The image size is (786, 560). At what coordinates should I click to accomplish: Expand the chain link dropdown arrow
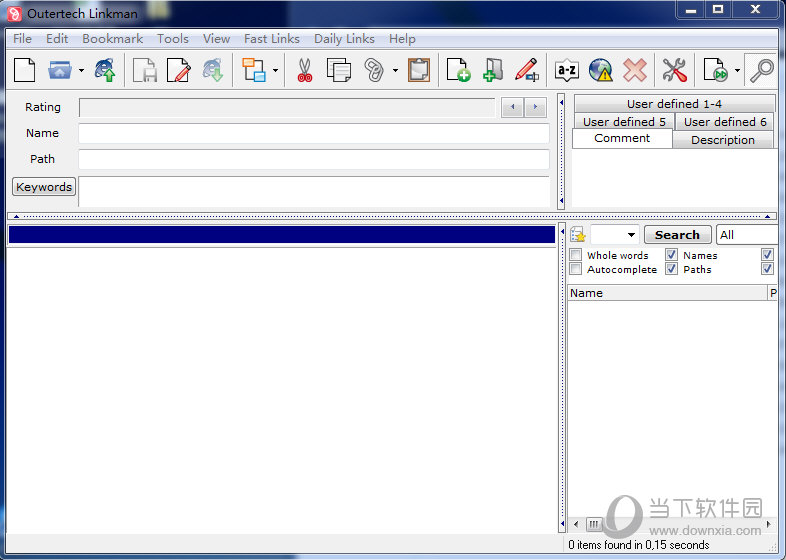(396, 71)
